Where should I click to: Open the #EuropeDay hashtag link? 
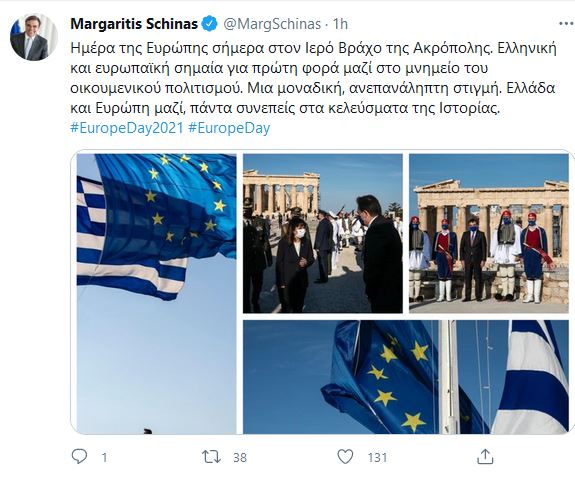(x=229, y=128)
